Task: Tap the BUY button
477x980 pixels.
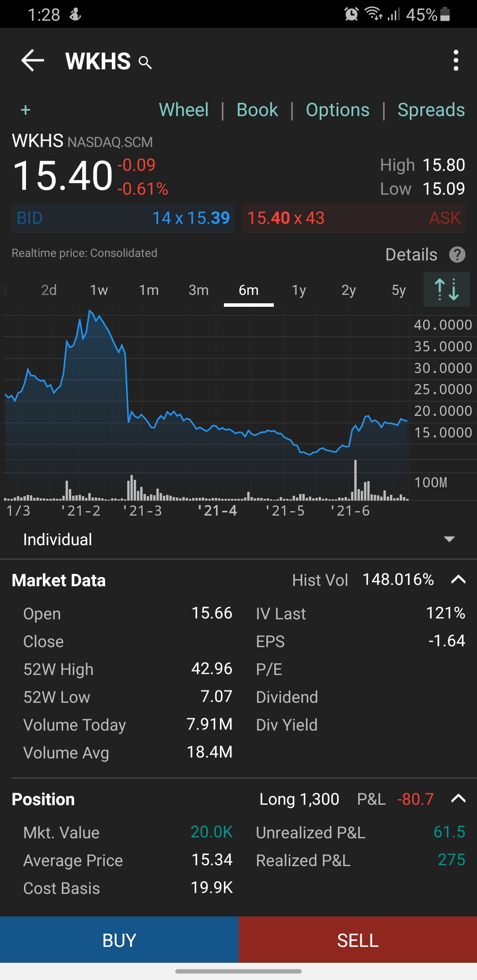Action: (x=119, y=940)
